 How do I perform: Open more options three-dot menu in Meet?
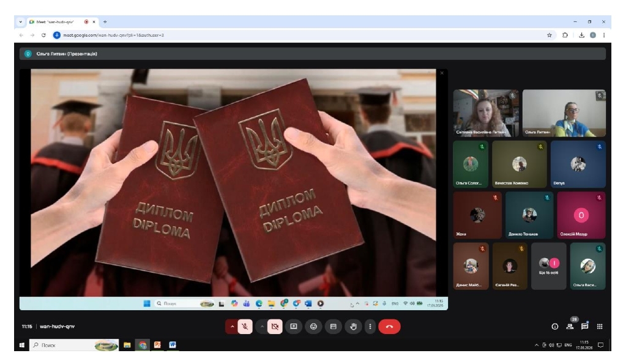(370, 327)
